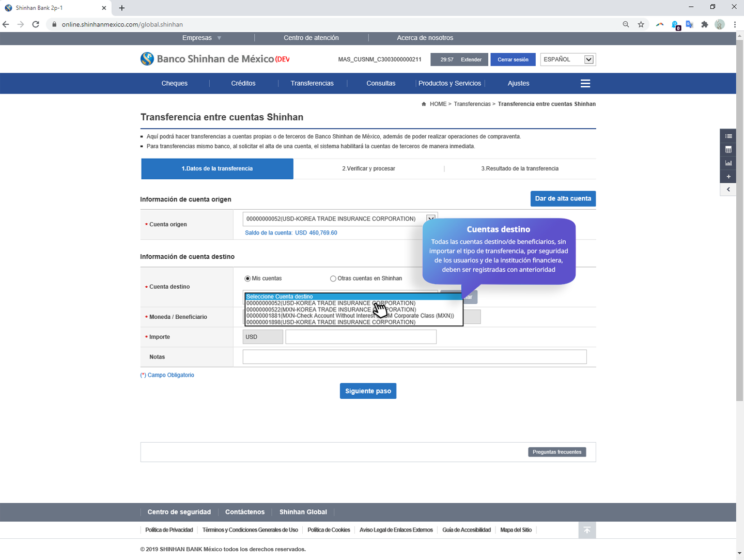Image resolution: width=744 pixels, height=560 pixels.
Task: Choose destination account 00000000522 MXN
Action: [353, 309]
